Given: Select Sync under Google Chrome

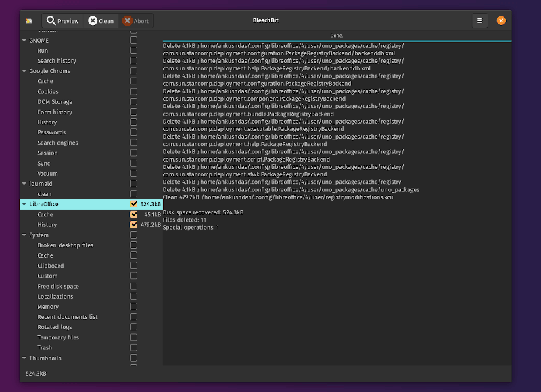Looking at the screenshot, I should coord(43,164).
